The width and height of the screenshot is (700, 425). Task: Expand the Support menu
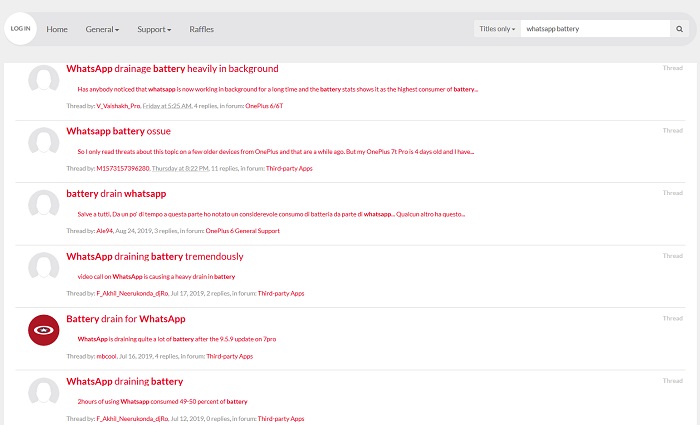[154, 29]
